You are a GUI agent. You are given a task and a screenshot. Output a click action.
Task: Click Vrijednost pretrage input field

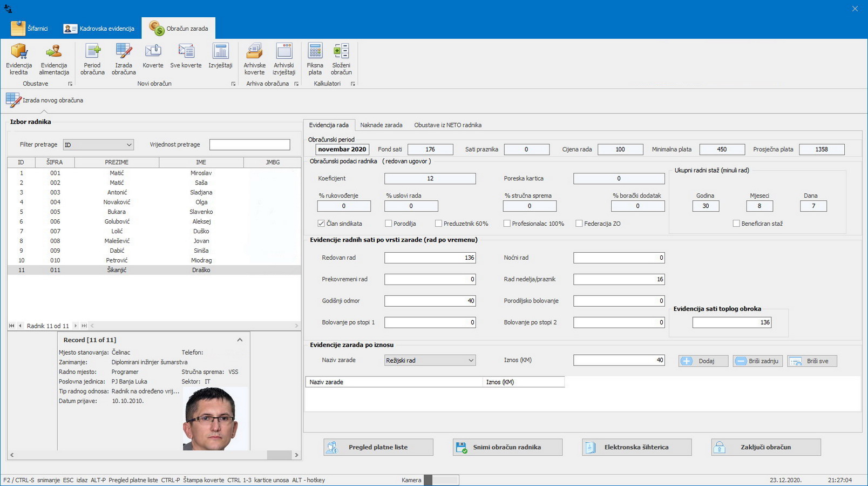(x=249, y=145)
